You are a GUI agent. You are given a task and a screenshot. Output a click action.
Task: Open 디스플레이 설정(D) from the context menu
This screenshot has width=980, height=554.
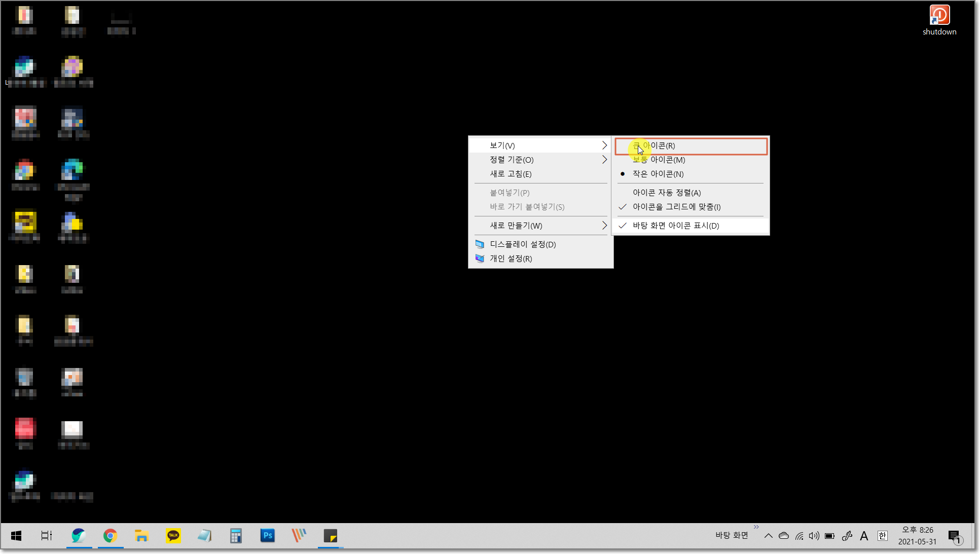coord(523,244)
